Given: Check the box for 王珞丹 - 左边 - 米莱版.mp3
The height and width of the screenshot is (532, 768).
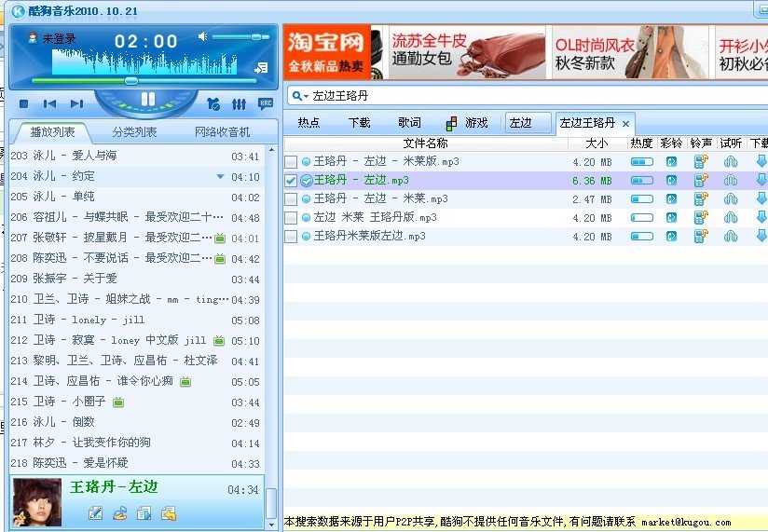Looking at the screenshot, I should [291, 162].
